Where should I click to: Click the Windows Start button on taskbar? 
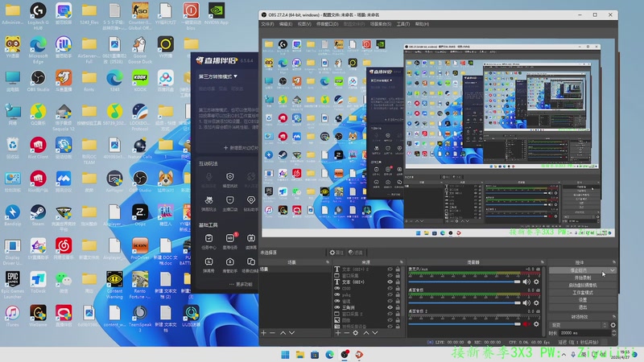pos(285,355)
